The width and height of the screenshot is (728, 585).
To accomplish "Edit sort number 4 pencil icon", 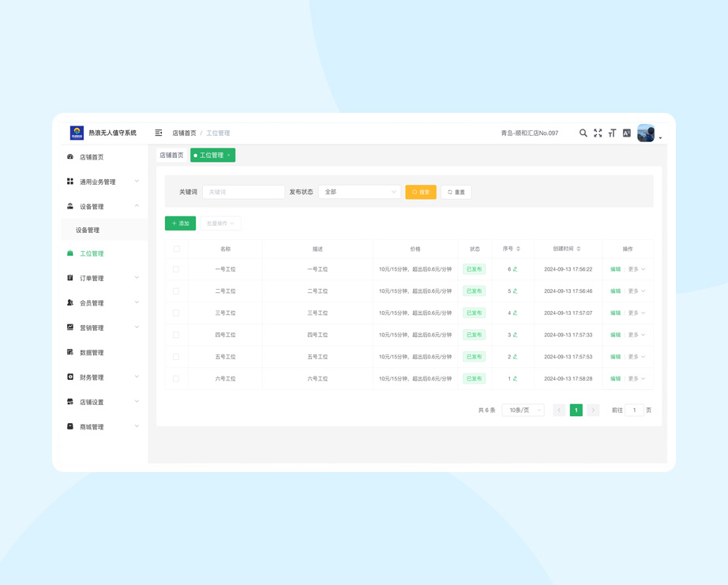I will 516,313.
